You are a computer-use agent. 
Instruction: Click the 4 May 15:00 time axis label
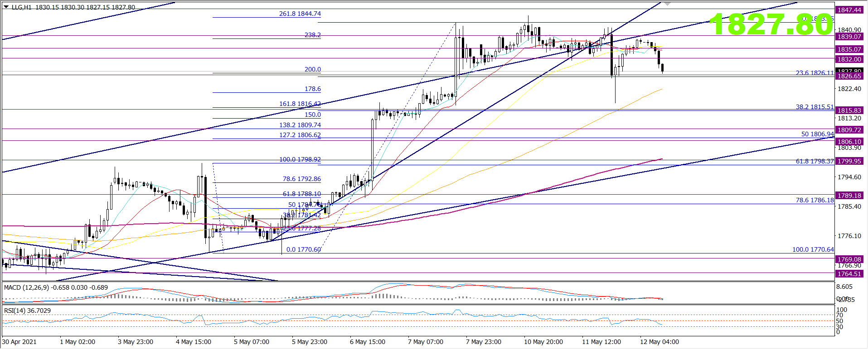click(x=194, y=342)
